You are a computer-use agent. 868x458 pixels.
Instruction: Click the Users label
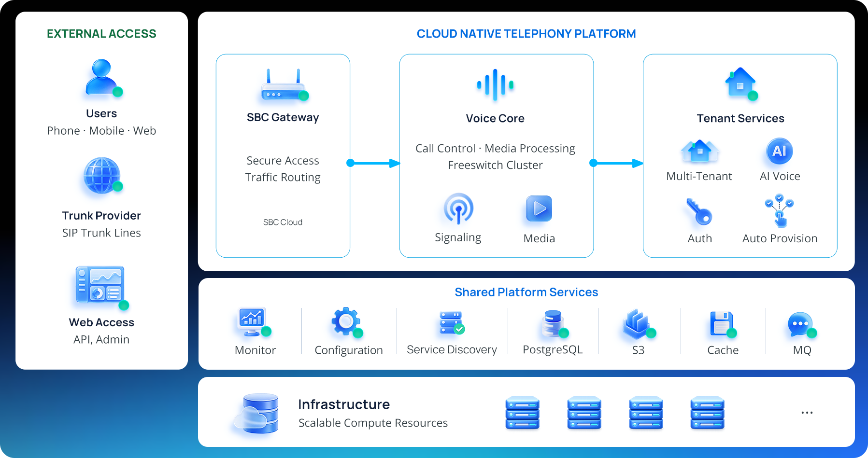(101, 113)
